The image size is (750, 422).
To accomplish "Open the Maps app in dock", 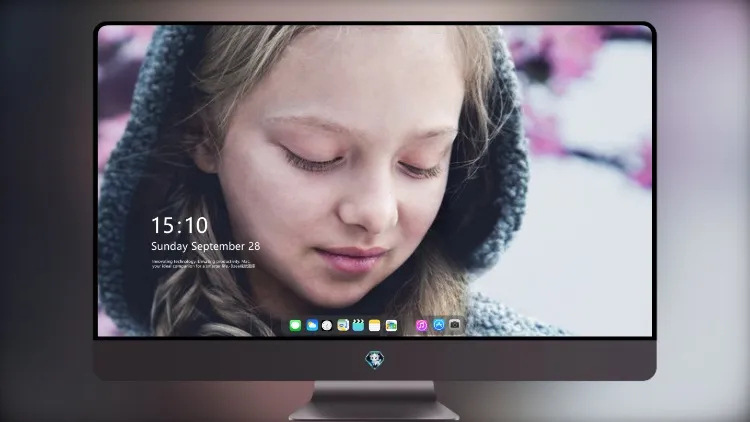I will (343, 325).
